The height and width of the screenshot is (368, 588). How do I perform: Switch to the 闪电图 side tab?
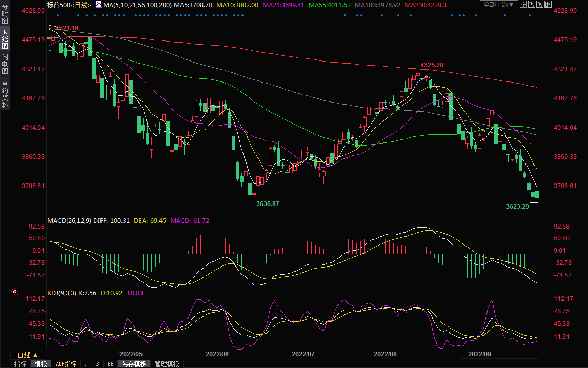point(5,64)
